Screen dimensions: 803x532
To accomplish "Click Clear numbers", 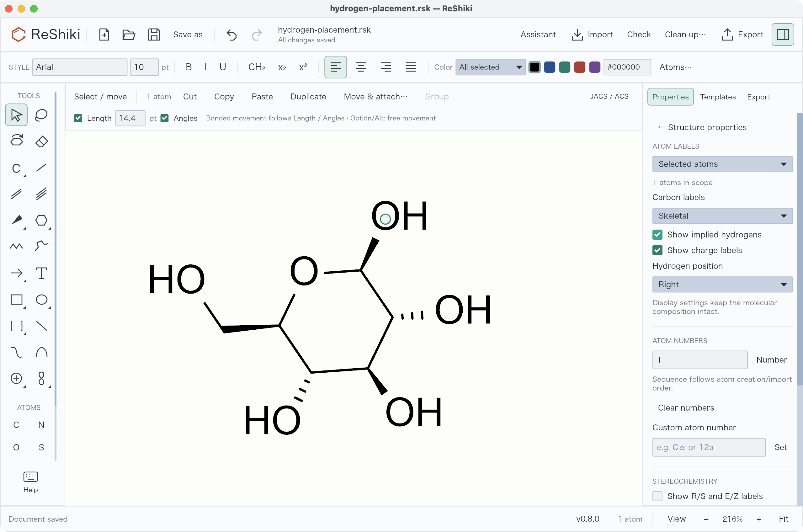I will tap(686, 407).
